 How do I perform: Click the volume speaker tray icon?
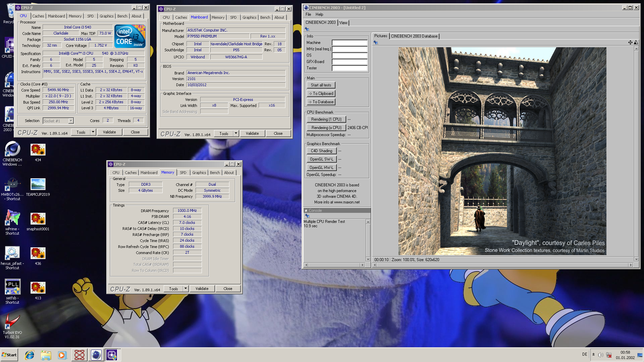(x=600, y=355)
